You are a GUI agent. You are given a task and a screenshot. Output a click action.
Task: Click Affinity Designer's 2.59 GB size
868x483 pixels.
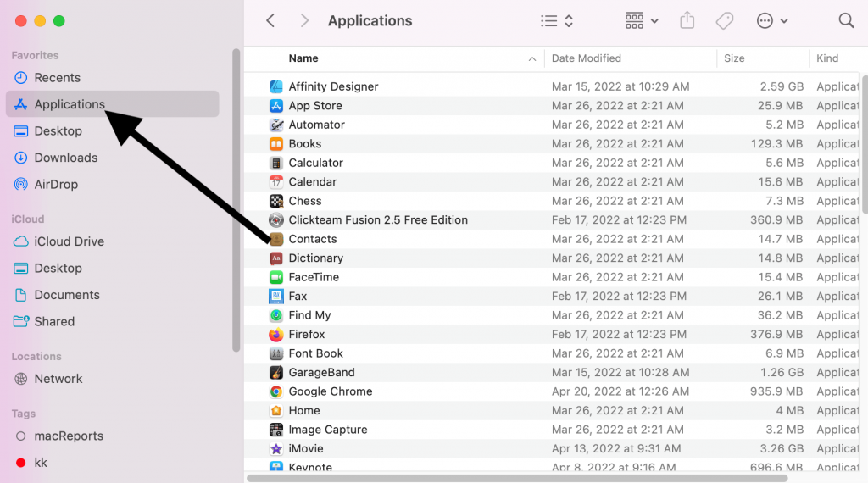pos(782,86)
